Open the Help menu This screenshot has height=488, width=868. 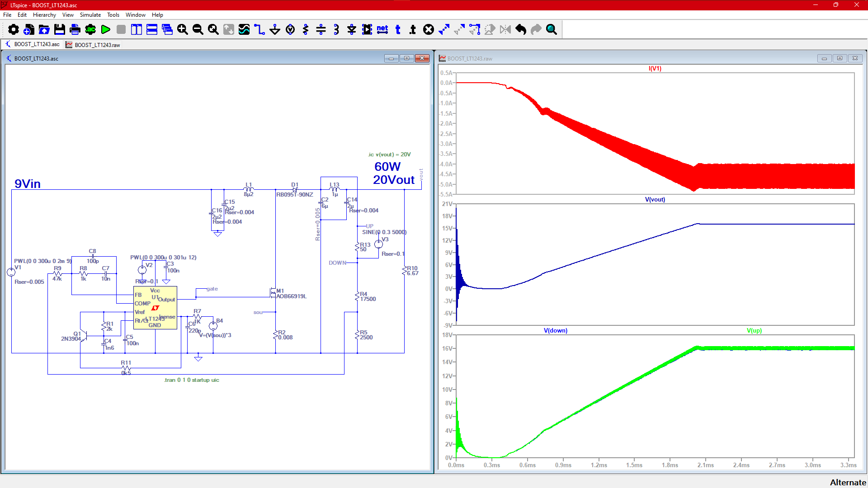point(157,15)
